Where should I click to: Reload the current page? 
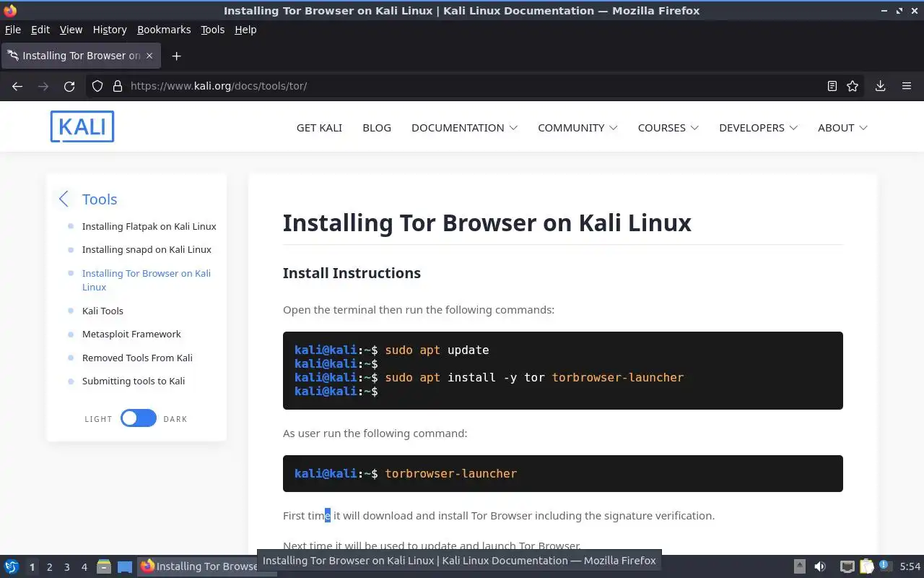69,86
